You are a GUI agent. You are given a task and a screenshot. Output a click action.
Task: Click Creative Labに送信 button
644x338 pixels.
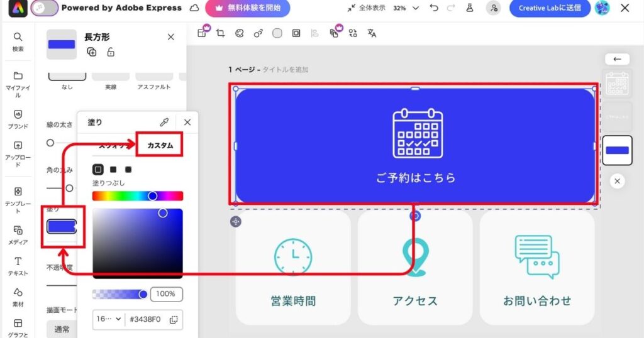(550, 8)
